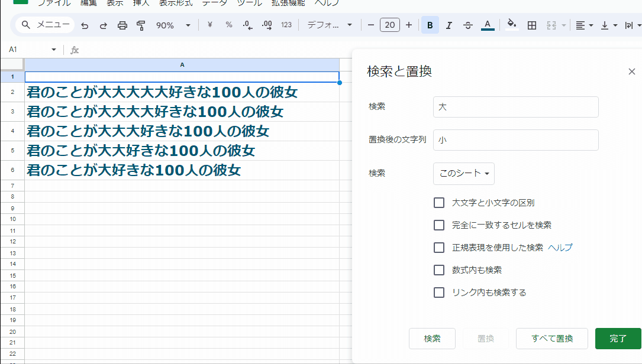Image resolution: width=642 pixels, height=364 pixels.
Task: Toggle strikethrough formatting
Action: [467, 25]
